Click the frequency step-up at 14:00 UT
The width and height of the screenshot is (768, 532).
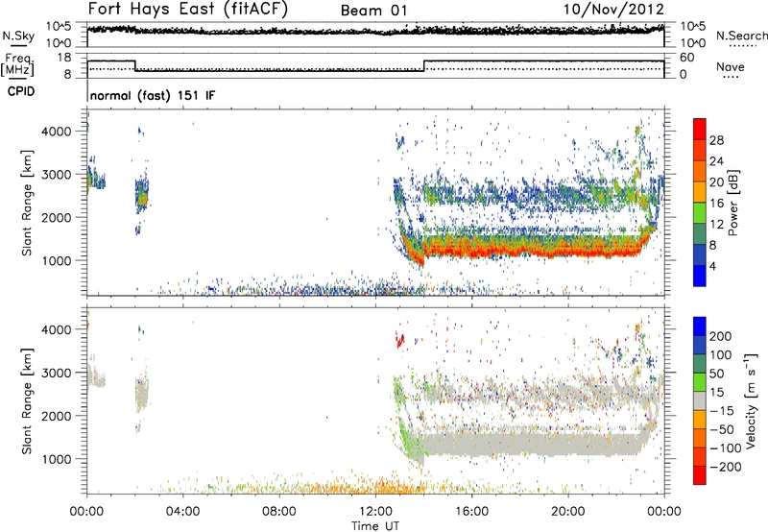[424, 65]
